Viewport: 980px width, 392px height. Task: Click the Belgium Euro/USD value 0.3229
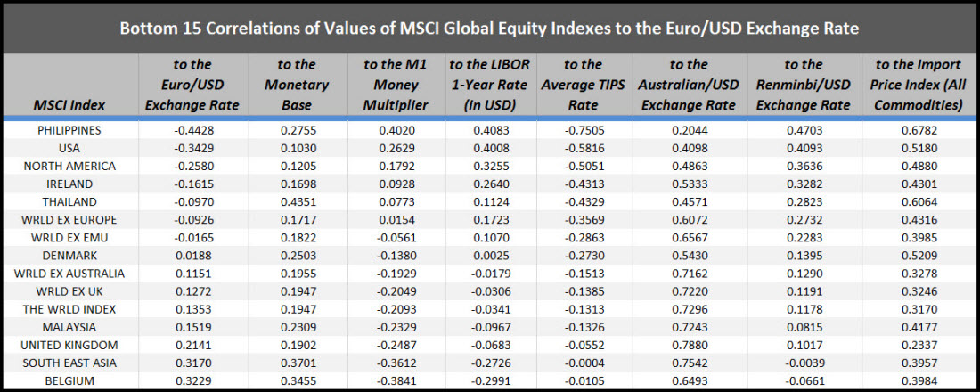(192, 380)
